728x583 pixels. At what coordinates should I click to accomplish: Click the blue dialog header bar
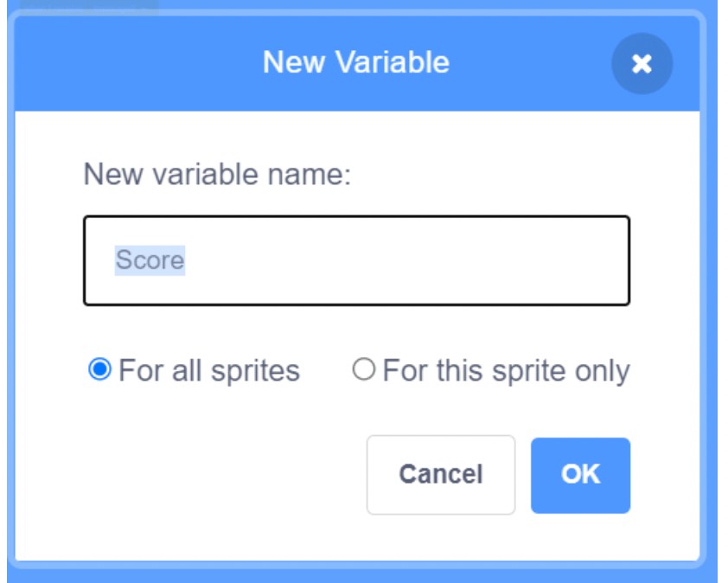173,62
